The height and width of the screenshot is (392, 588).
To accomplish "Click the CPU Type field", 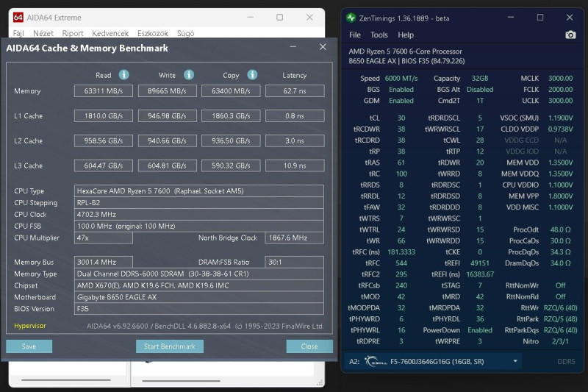I will pos(199,191).
